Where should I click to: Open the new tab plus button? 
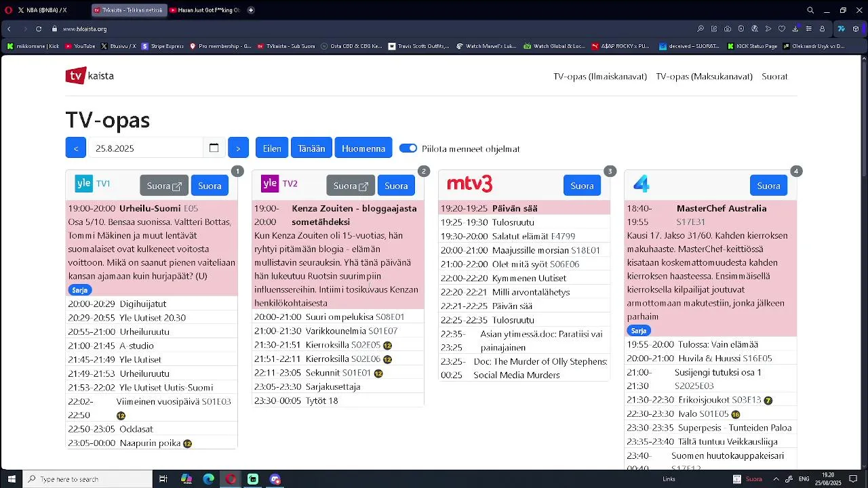pos(251,10)
